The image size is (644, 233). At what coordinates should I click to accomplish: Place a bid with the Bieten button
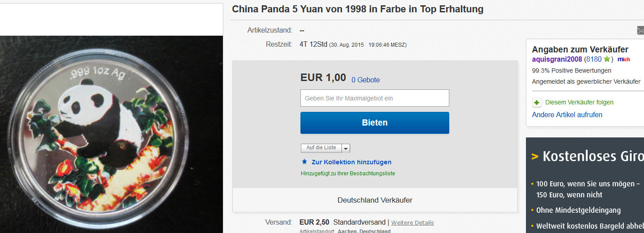tap(375, 123)
